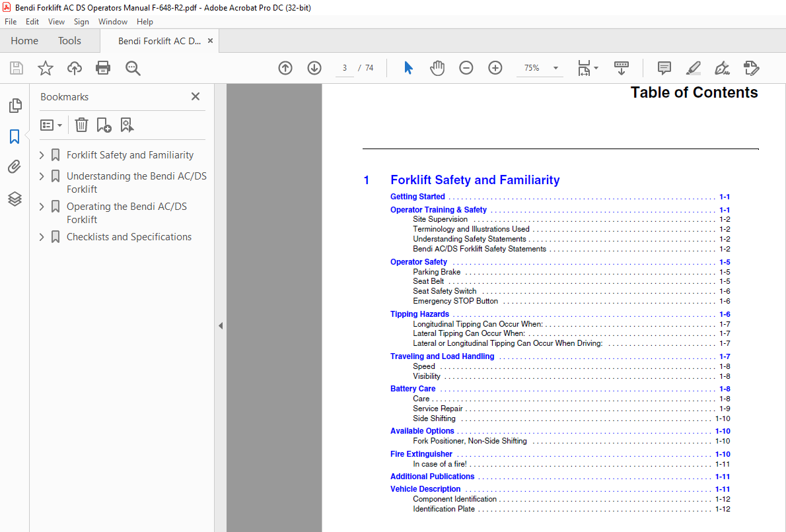This screenshot has height=532, width=786.
Task: Go to next page arrow
Action: tap(314, 67)
